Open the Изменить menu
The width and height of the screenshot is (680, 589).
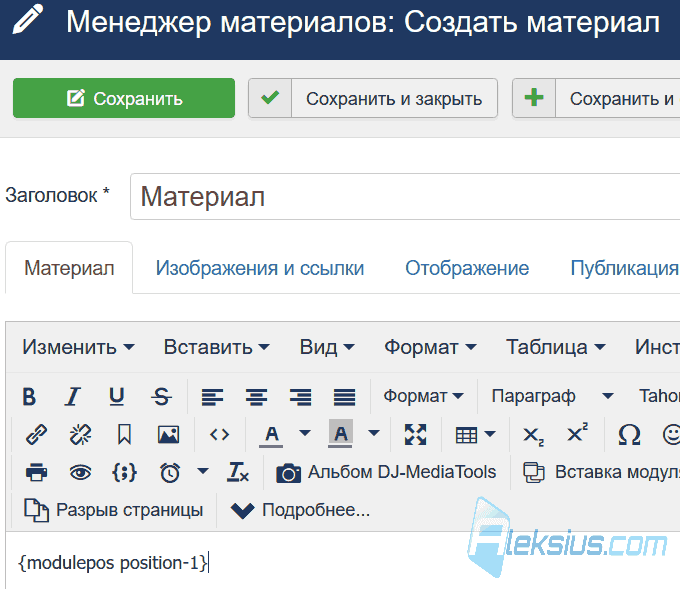tap(78, 347)
